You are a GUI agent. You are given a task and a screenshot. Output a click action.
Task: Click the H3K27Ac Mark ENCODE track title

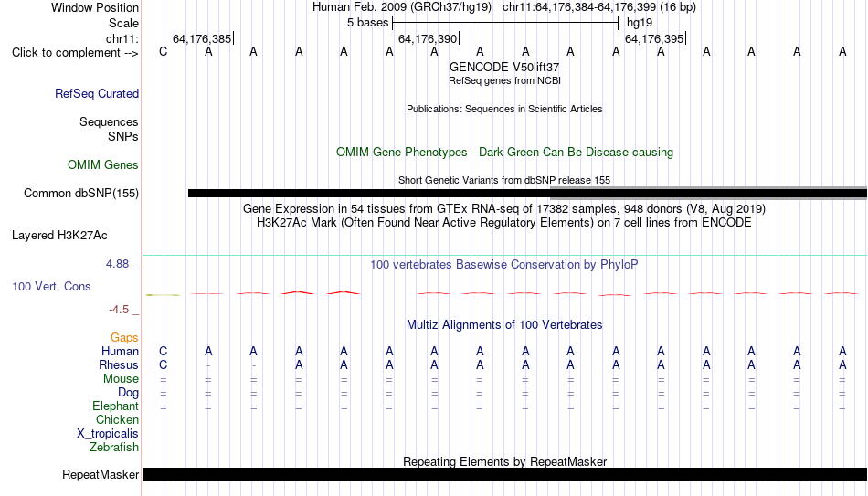pos(504,223)
